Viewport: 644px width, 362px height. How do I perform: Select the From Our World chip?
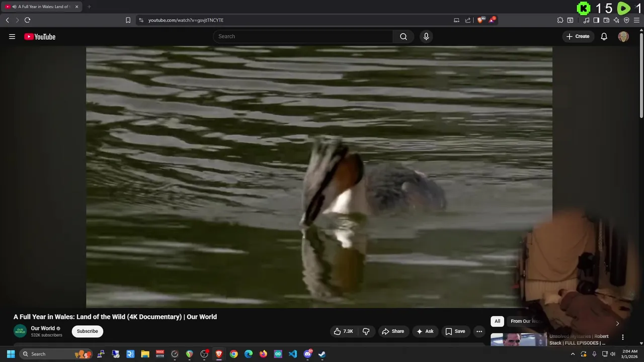(526, 321)
